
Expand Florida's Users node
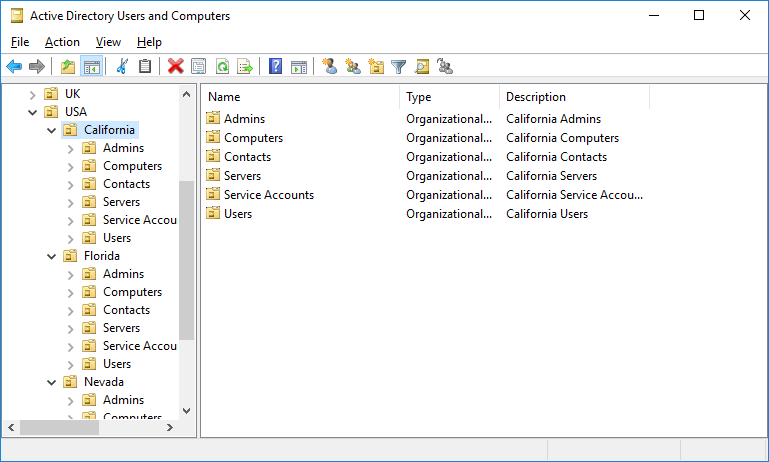[71, 365]
